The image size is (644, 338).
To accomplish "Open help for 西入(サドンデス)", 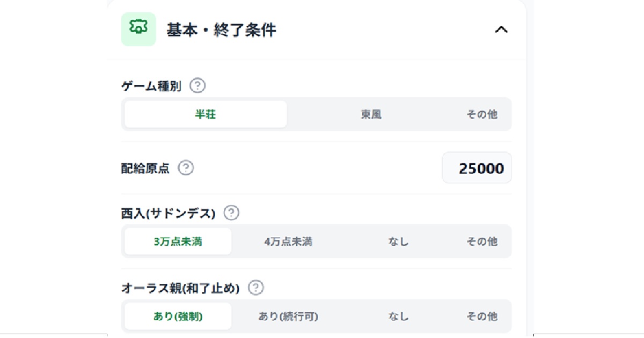I will [x=231, y=212].
